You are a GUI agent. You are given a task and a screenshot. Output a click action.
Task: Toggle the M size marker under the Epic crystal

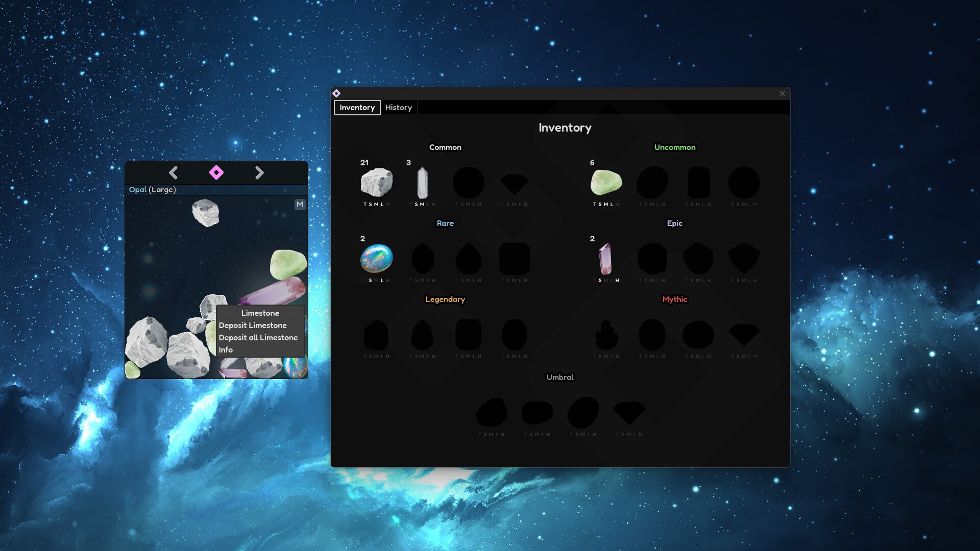(x=607, y=280)
